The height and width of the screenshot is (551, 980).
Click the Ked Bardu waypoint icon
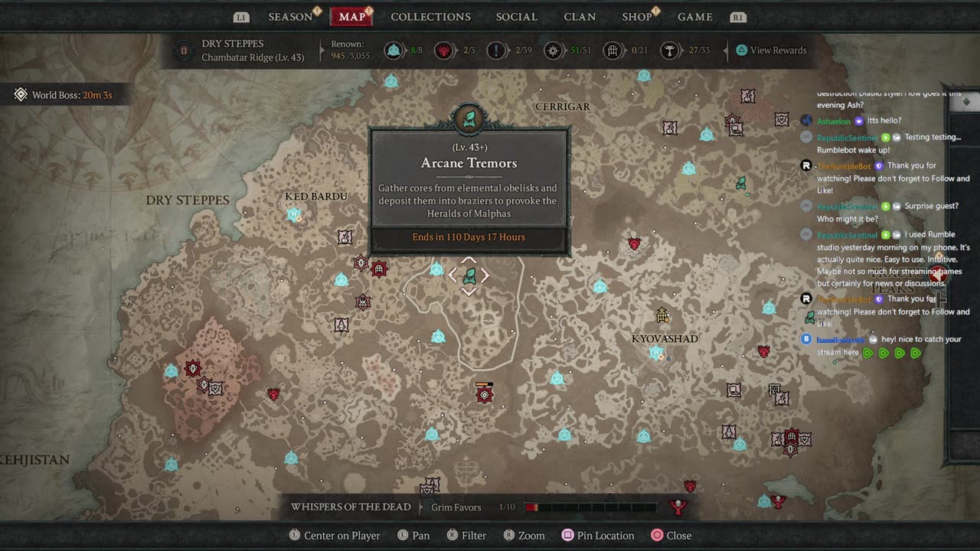pyautogui.click(x=294, y=214)
